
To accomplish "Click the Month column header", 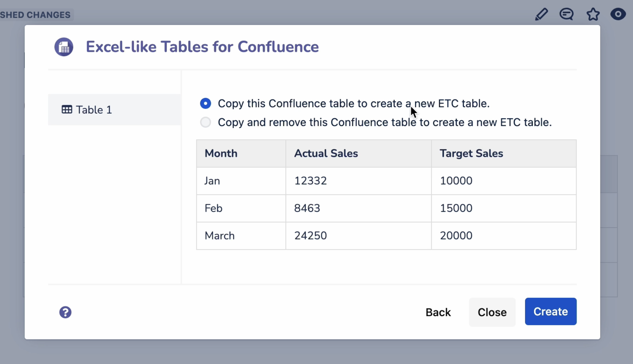I will pyautogui.click(x=221, y=153).
